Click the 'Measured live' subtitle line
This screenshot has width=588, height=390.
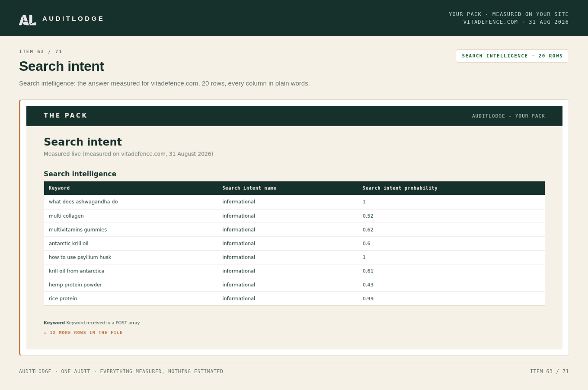(128, 154)
